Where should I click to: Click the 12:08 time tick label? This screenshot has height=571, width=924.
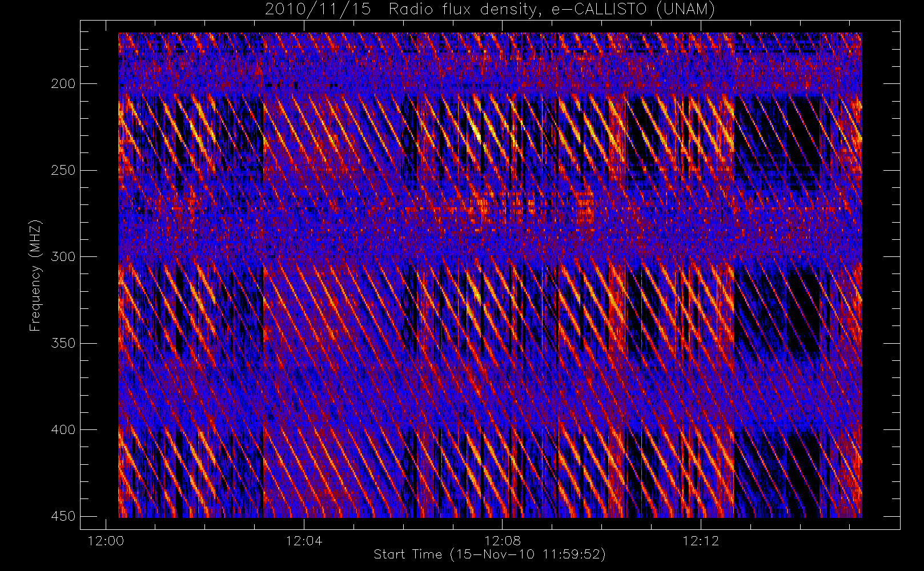click(502, 541)
